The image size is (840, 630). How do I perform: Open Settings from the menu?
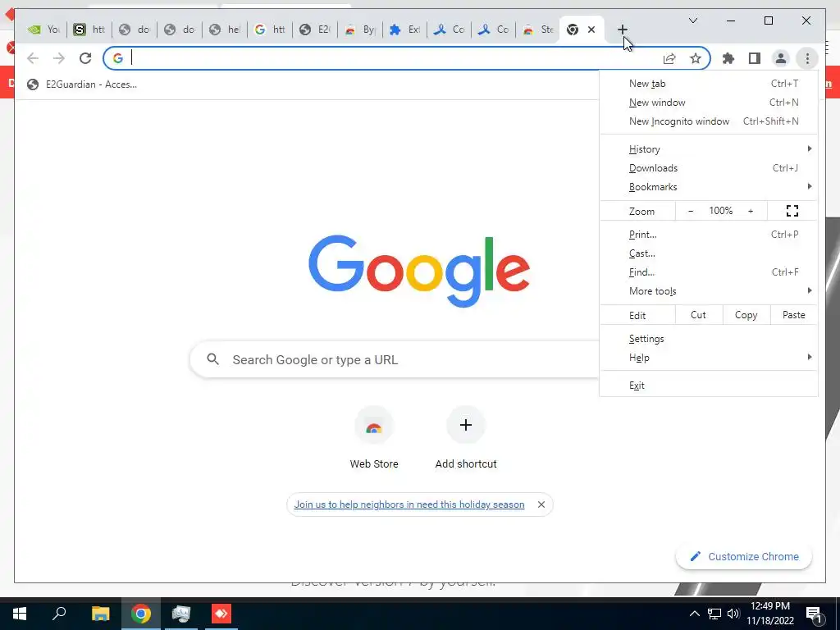tap(708, 339)
